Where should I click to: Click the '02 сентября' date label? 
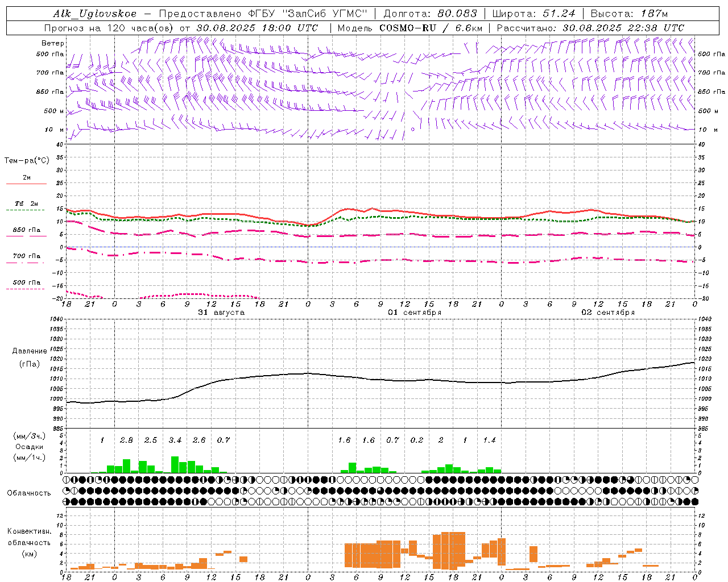[x=608, y=313]
